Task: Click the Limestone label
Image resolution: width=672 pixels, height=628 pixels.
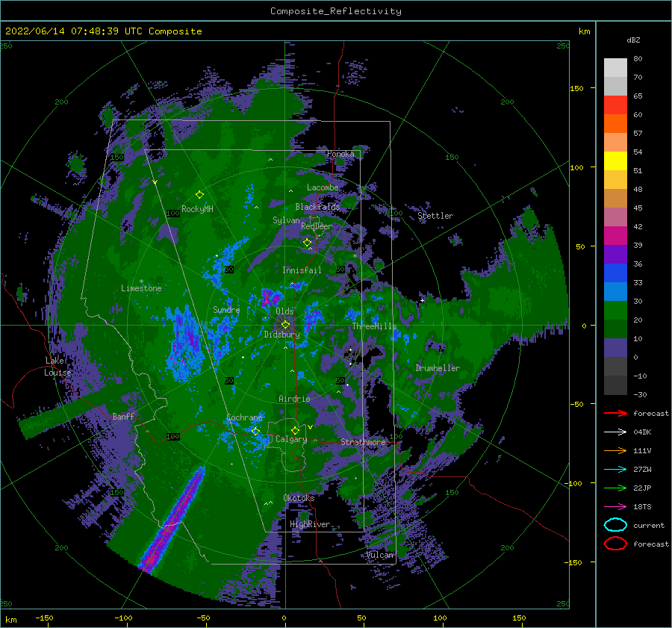Action: pyautogui.click(x=141, y=288)
